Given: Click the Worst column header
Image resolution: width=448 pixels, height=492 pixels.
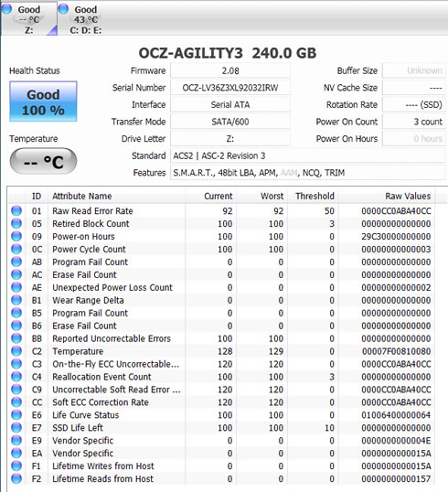Looking at the screenshot, I should (x=261, y=196).
